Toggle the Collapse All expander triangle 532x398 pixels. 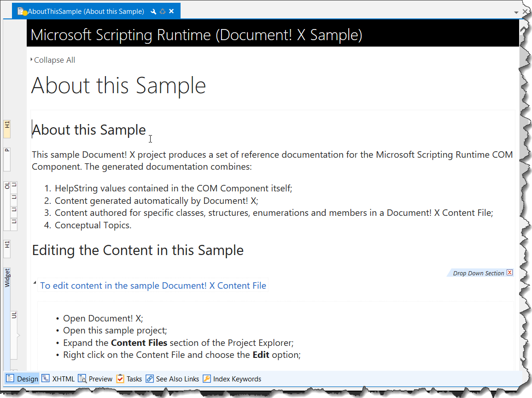tap(32, 59)
